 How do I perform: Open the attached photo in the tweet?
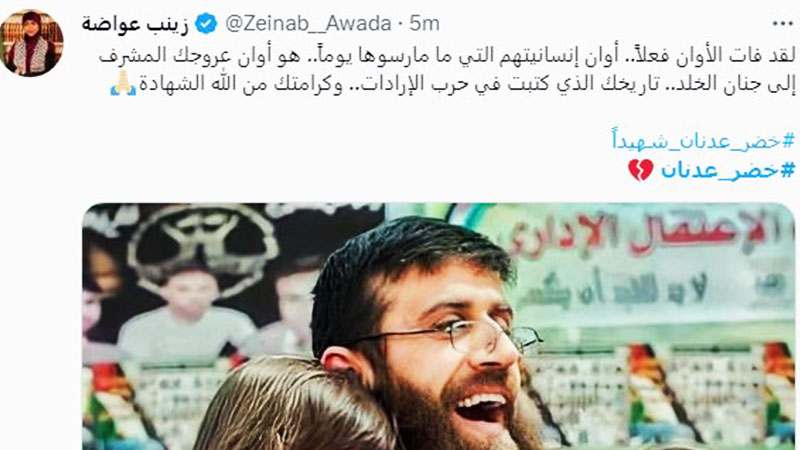pyautogui.click(x=439, y=327)
